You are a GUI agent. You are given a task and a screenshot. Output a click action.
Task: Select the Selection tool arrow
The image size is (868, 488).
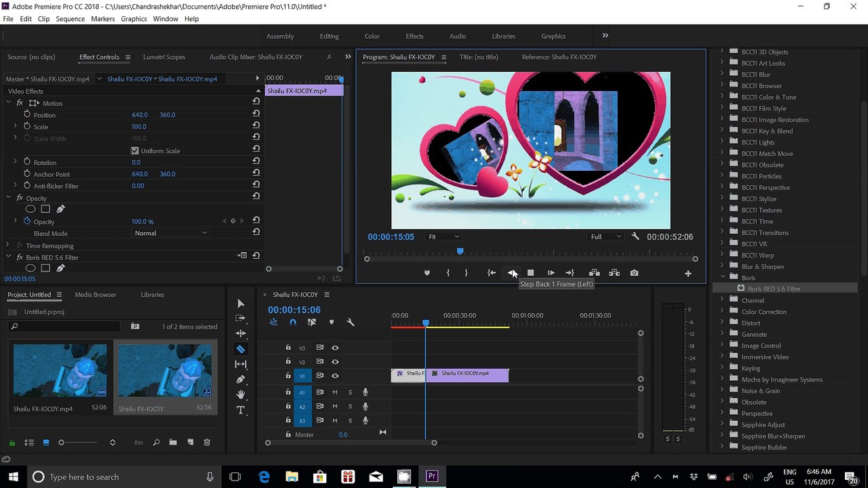241,303
